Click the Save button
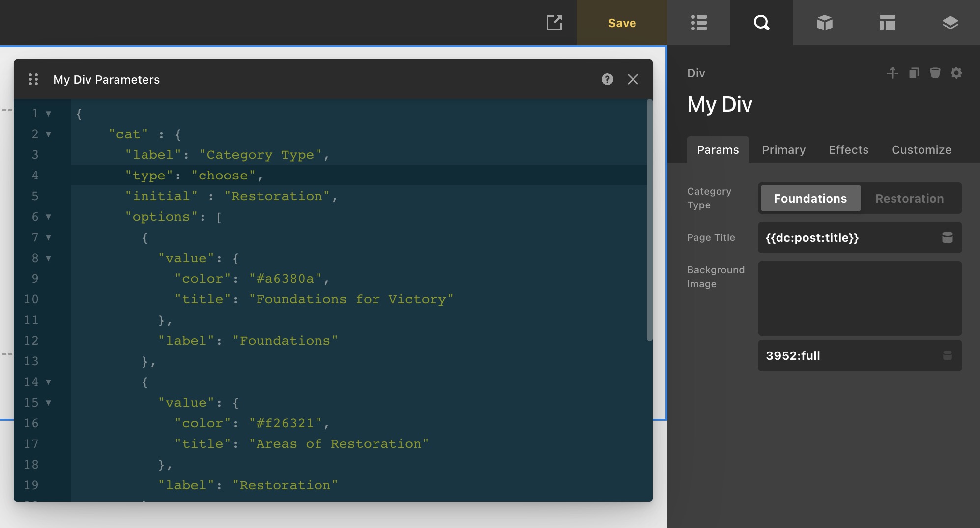The image size is (980, 528). tap(622, 23)
